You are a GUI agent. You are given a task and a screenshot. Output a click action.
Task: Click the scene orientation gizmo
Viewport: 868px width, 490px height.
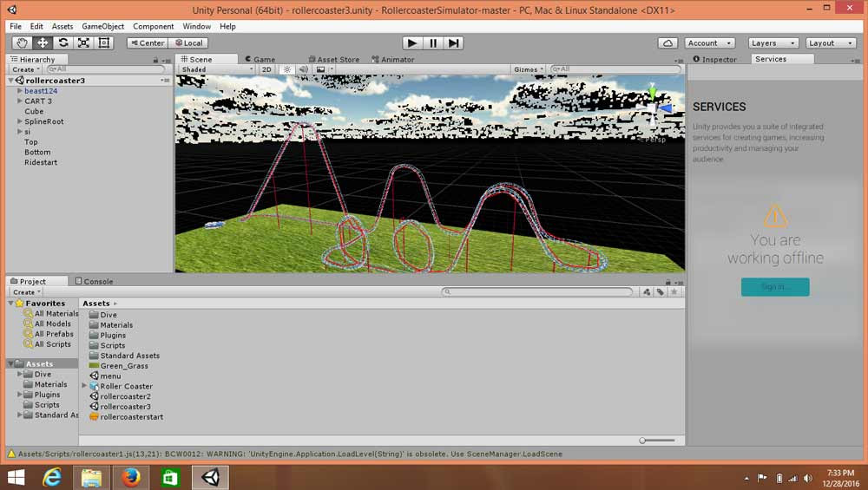654,108
